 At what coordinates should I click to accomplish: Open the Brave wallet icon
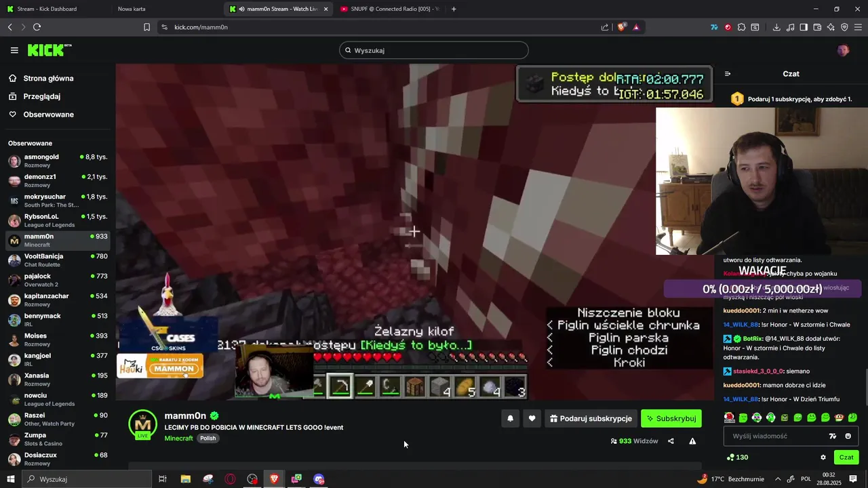pyautogui.click(x=817, y=27)
